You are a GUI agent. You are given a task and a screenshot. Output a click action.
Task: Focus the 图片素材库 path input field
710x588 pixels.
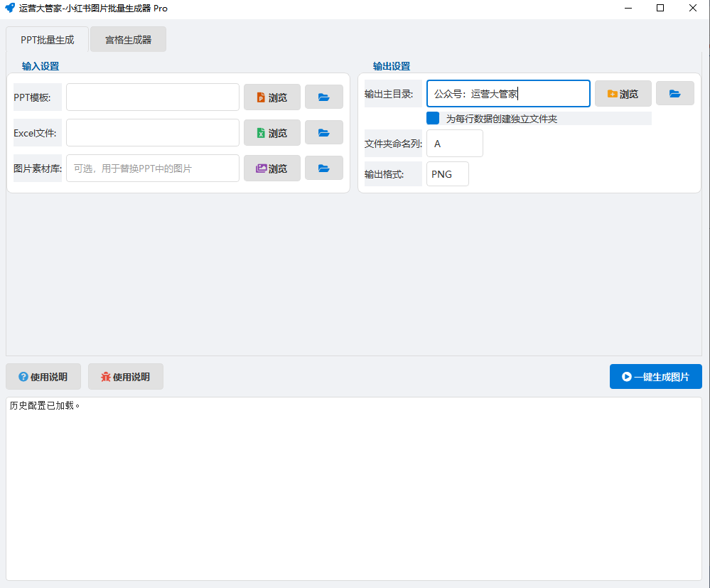[x=153, y=168]
